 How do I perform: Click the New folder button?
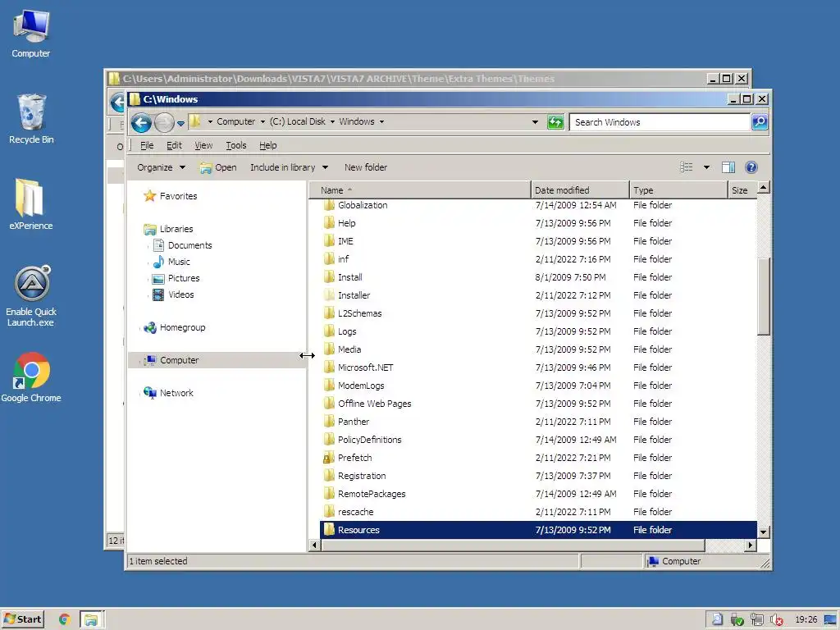366,167
